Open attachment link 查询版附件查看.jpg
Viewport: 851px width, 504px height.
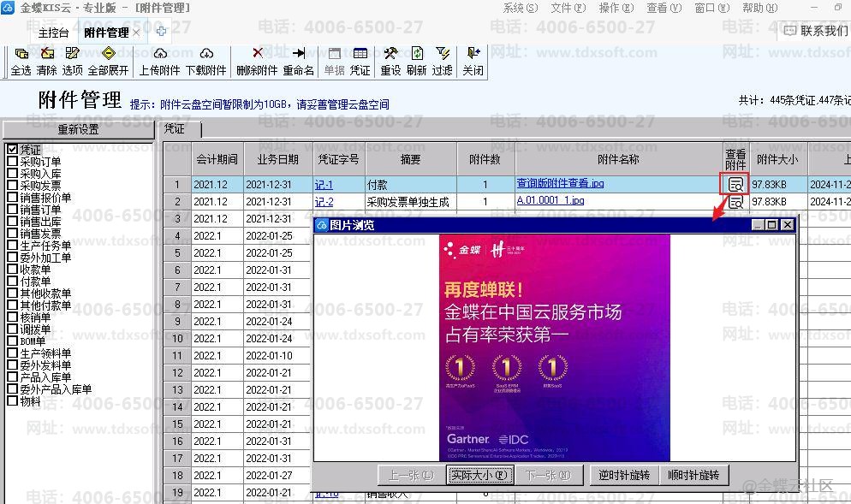click(560, 183)
